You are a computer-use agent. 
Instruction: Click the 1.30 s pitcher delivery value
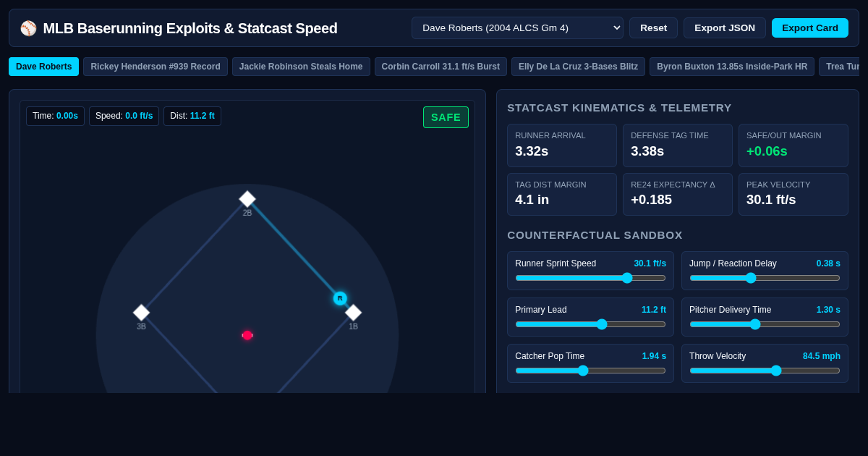click(828, 310)
